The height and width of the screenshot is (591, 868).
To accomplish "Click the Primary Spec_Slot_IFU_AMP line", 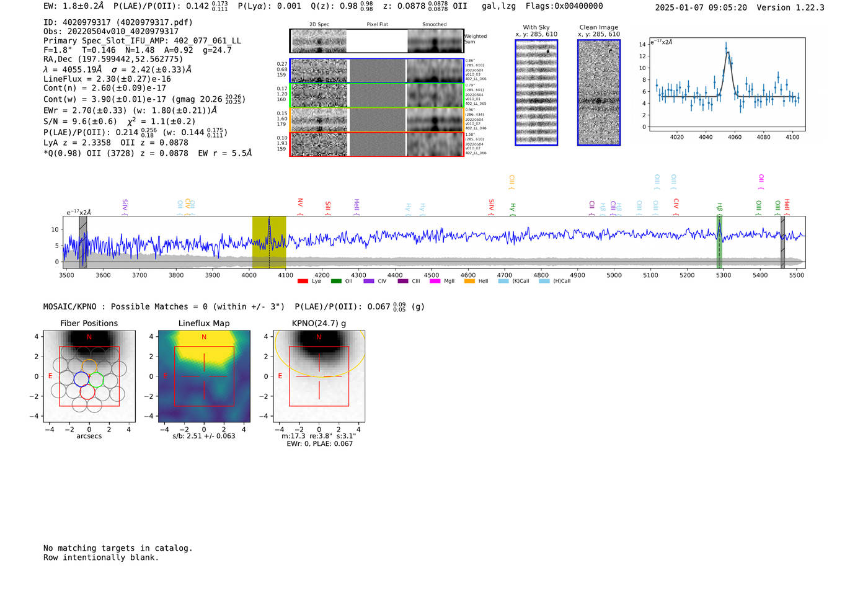I will pos(143,40).
